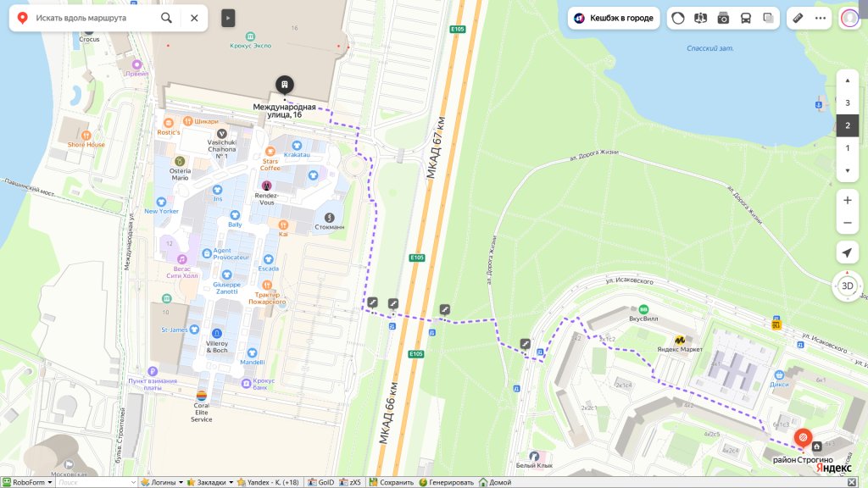Click the Shore House restaurant marker
This screenshot has height=488, width=868.
tap(86, 135)
